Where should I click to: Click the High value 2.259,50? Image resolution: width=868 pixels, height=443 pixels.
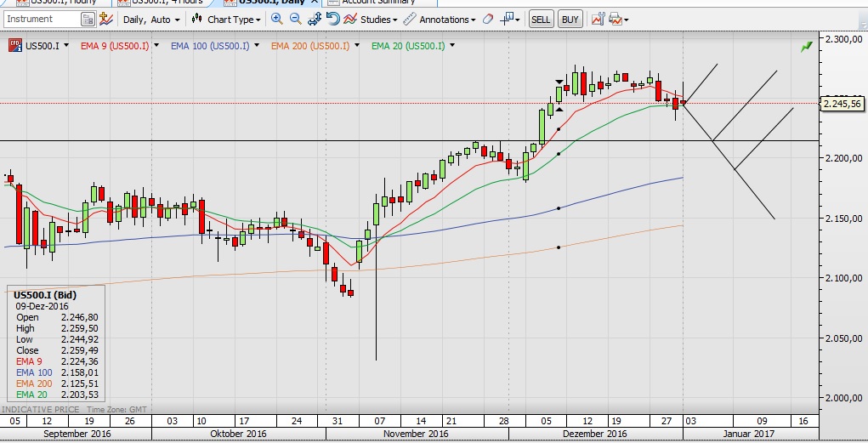[80, 328]
